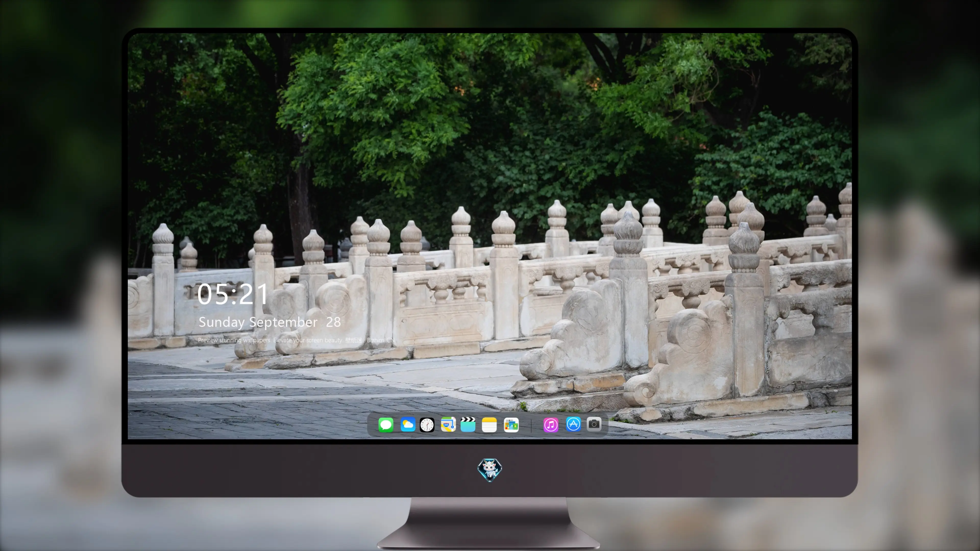Click the dragon logo on the monitor chin

click(x=490, y=470)
